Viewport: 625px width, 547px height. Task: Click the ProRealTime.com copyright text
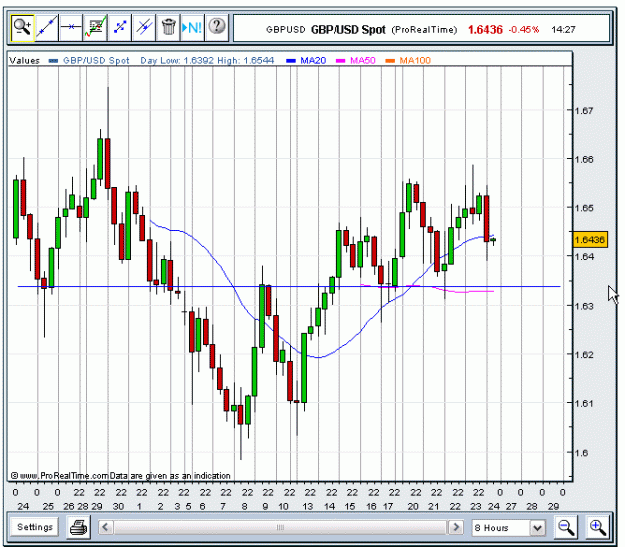tap(120, 476)
